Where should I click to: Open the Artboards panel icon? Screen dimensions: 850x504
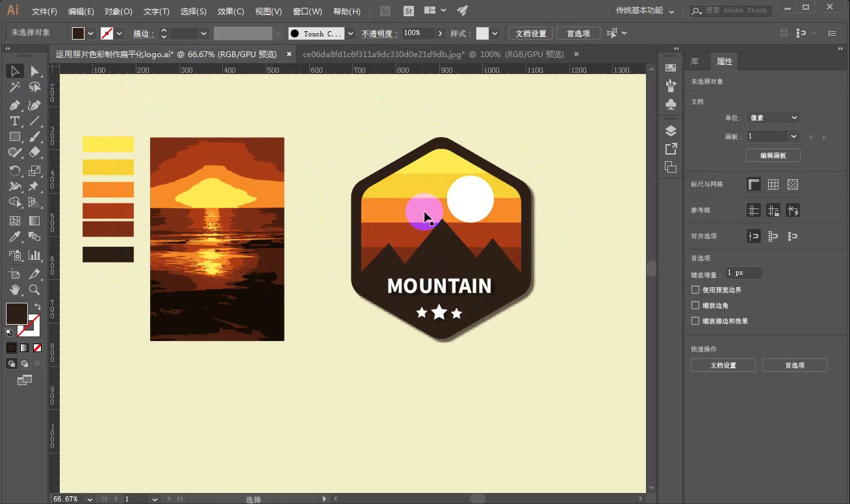click(x=671, y=167)
